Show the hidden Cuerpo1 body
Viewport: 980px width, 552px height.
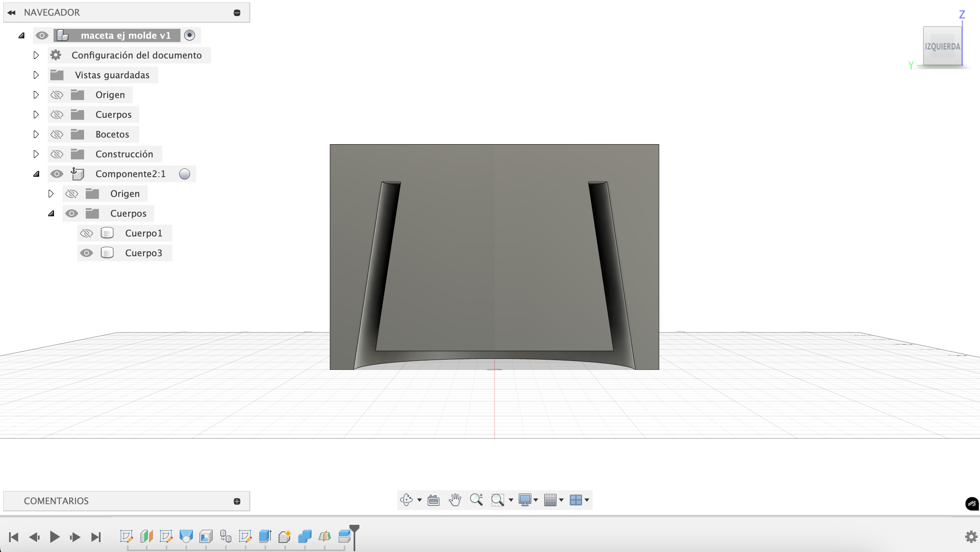(87, 233)
